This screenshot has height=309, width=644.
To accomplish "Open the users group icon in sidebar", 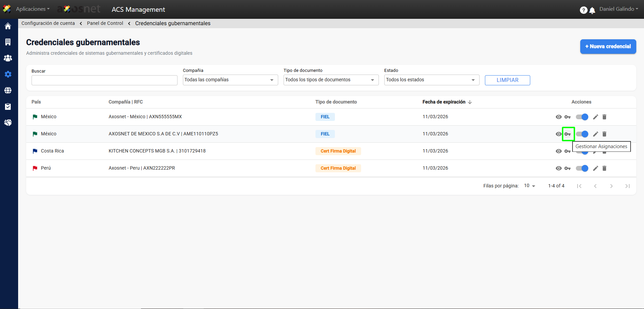I will (8, 58).
